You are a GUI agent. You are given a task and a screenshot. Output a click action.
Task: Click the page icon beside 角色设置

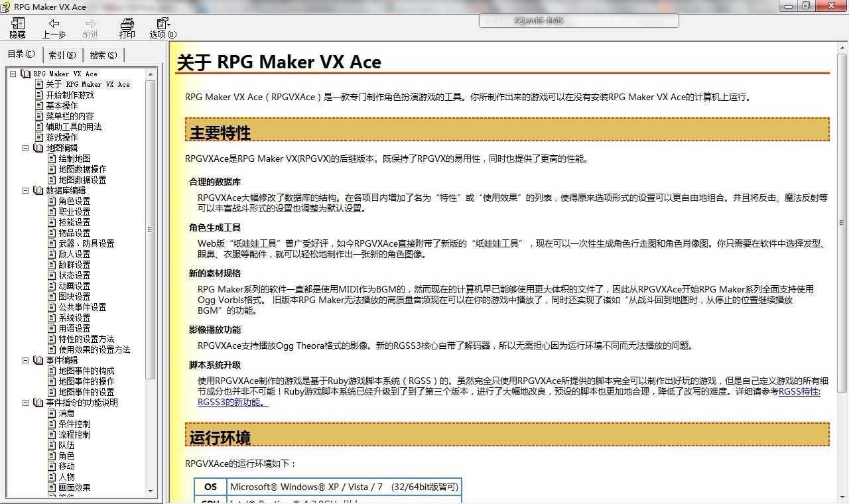[52, 201]
